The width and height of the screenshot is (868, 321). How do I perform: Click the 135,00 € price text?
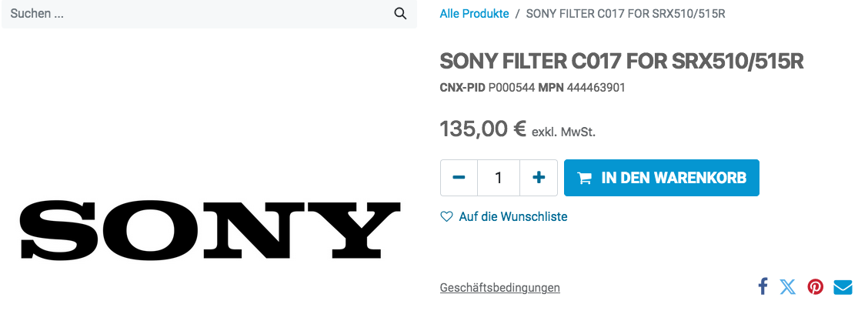[x=482, y=129]
